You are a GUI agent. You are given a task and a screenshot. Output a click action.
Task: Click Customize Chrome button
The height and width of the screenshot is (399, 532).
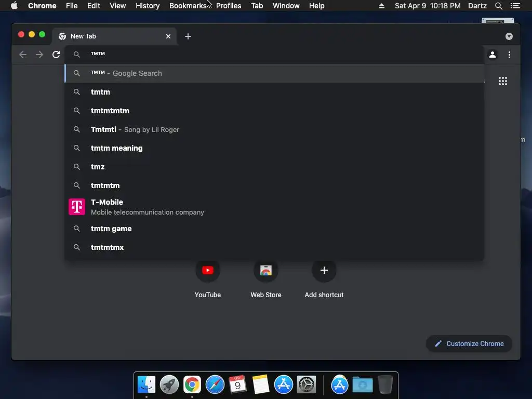[469, 344]
